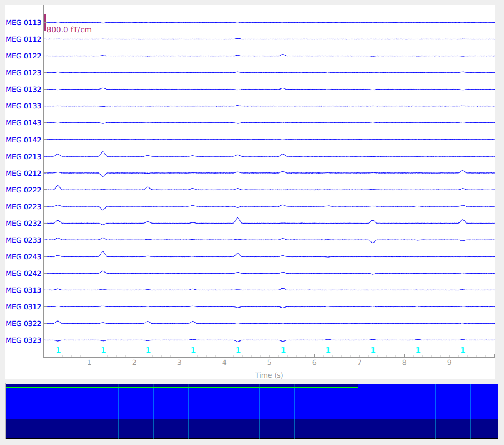
Task: Click the MEG 0233 dip near 7.3 s
Action: (x=372, y=242)
